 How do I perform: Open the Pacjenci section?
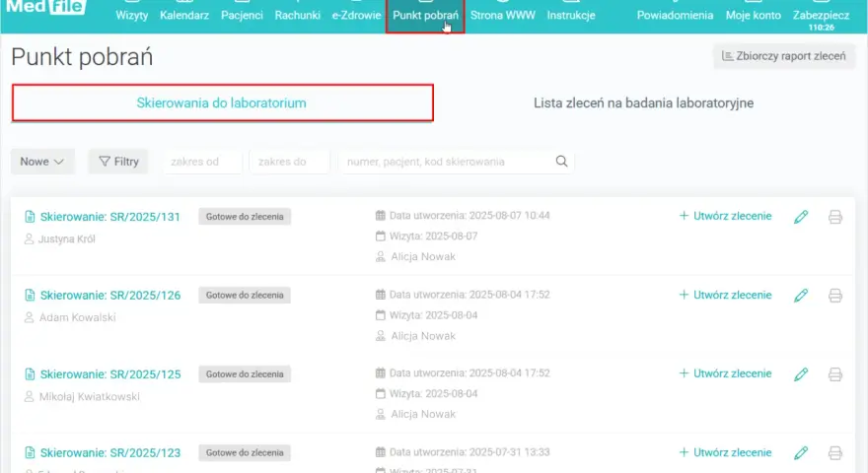click(242, 15)
